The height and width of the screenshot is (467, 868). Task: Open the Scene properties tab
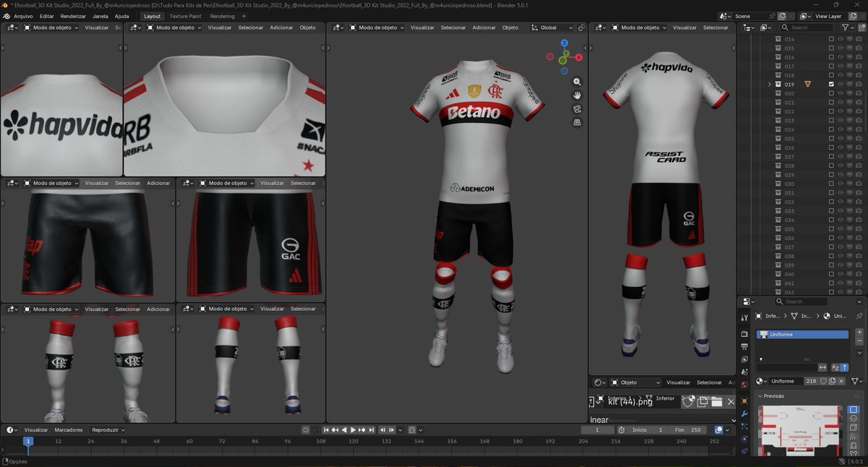coord(744,372)
